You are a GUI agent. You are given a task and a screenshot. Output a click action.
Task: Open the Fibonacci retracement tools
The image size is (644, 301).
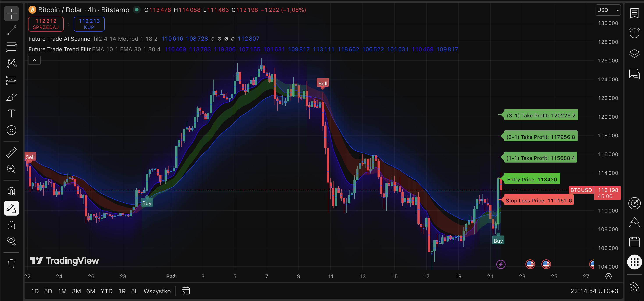pyautogui.click(x=11, y=47)
